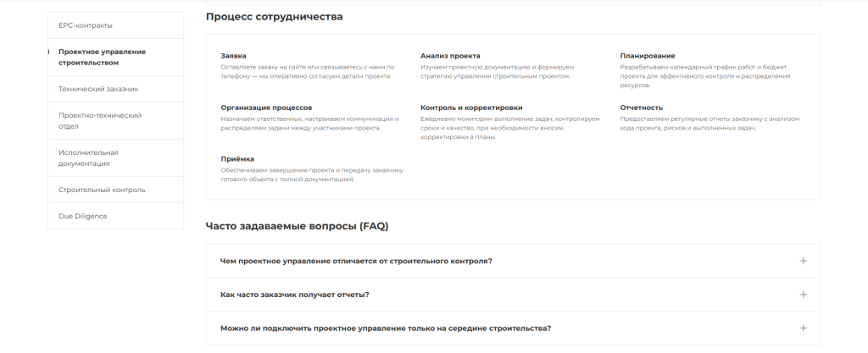Image resolution: width=868 pixels, height=353 pixels.
Task: Select the Планирование step title
Action: [x=648, y=56]
